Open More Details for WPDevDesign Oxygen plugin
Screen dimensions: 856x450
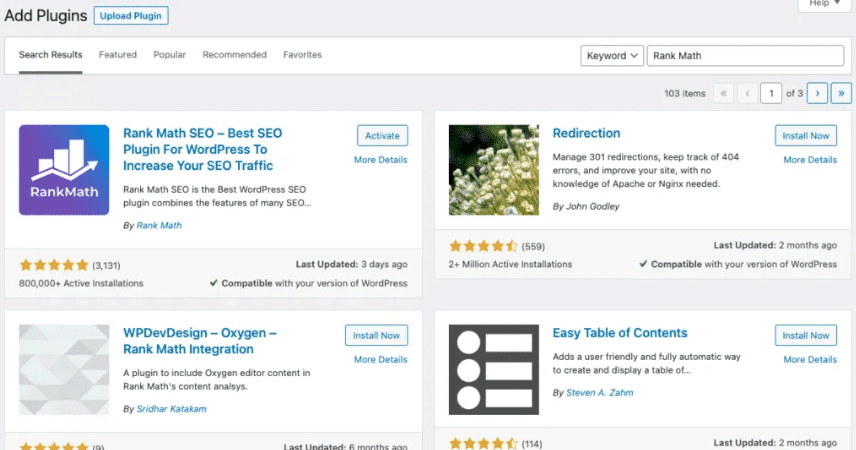coord(381,360)
